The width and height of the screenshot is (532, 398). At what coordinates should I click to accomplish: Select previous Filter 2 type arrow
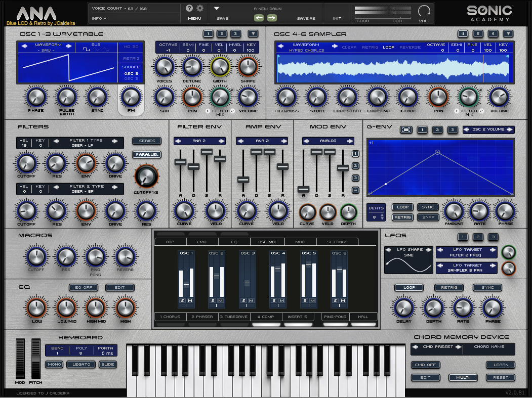point(56,187)
